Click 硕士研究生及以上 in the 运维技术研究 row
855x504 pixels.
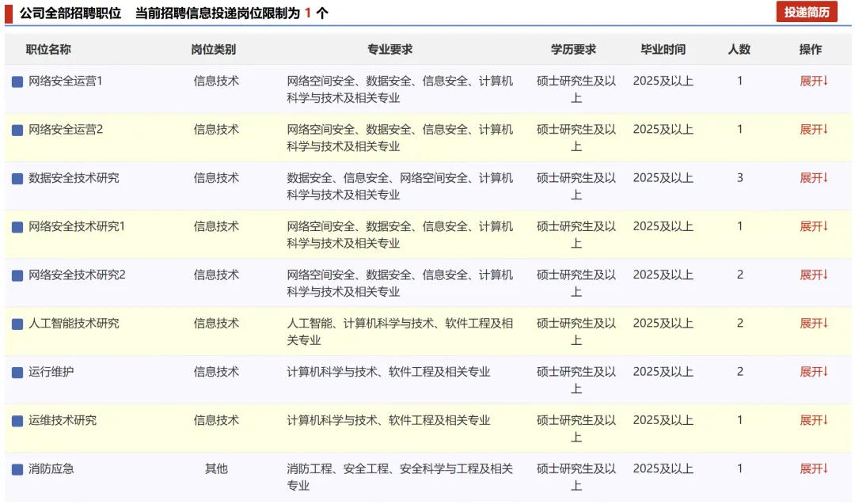pyautogui.click(x=576, y=428)
